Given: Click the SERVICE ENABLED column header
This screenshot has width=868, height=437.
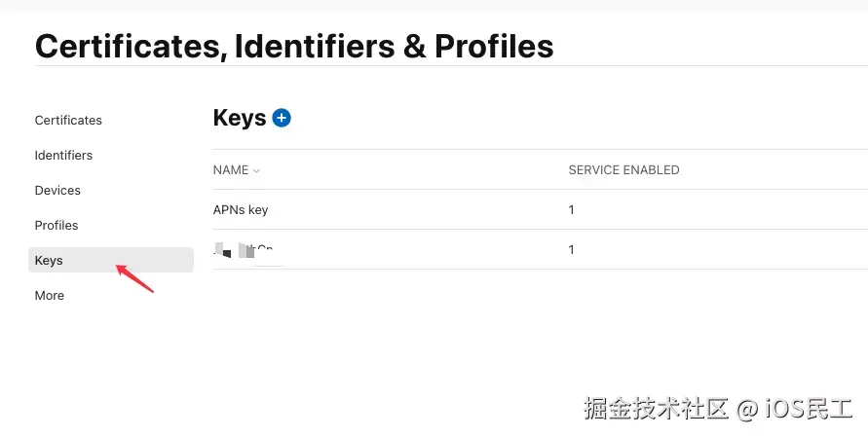Looking at the screenshot, I should click(x=623, y=169).
